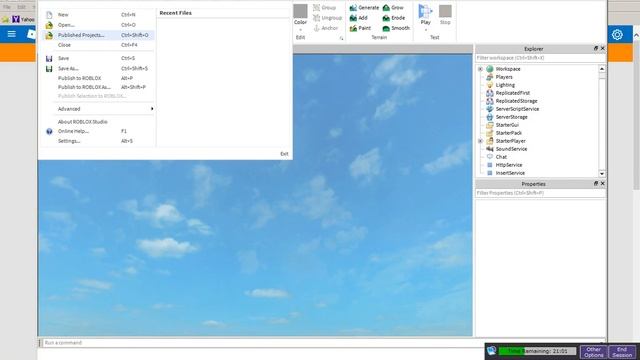Screen dimensions: 640x360
Task: Click the Group tool in ribbon
Action: [x=324, y=8]
